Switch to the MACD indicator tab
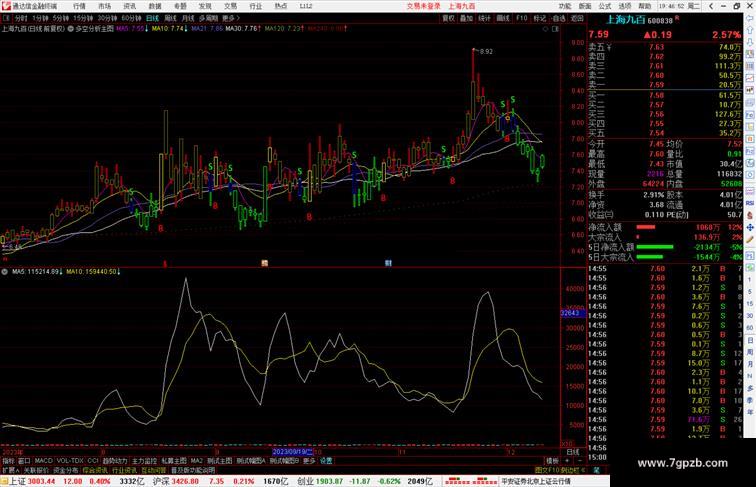The height and width of the screenshot is (487, 756). [43, 461]
